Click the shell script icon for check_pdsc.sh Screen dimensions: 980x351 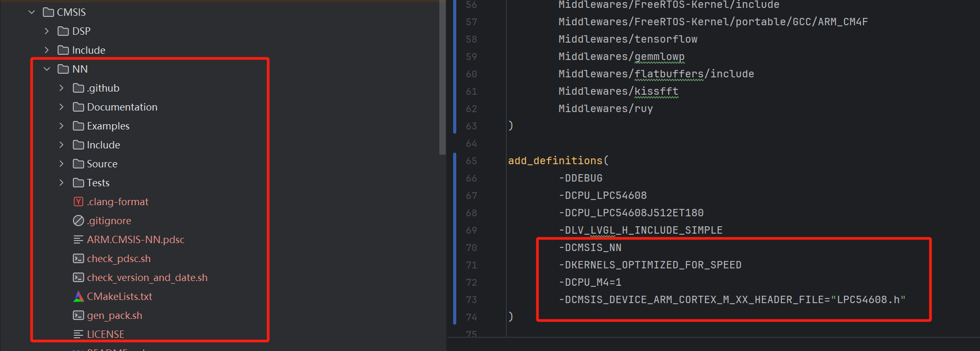point(79,259)
